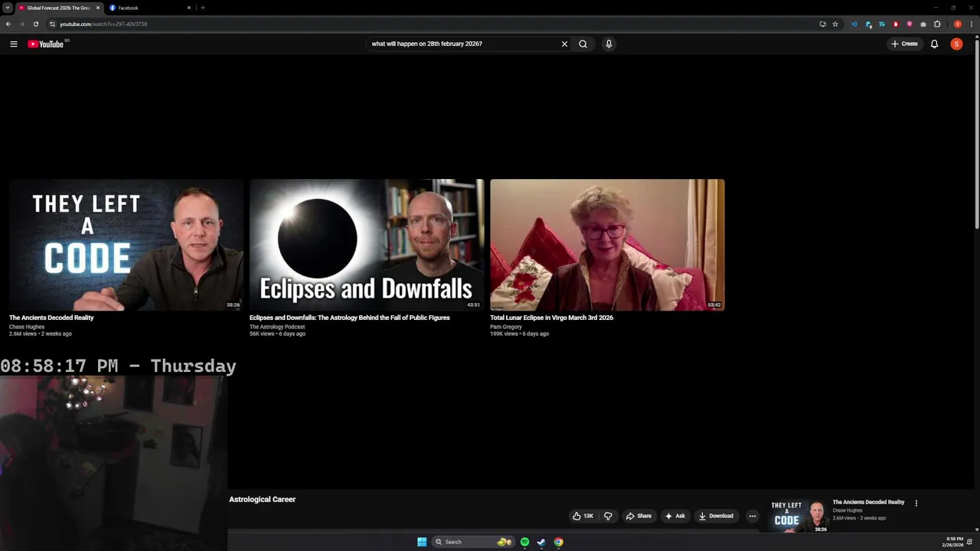980x551 pixels.
Task: Open the red hand blocker extension
Action: tap(896, 24)
